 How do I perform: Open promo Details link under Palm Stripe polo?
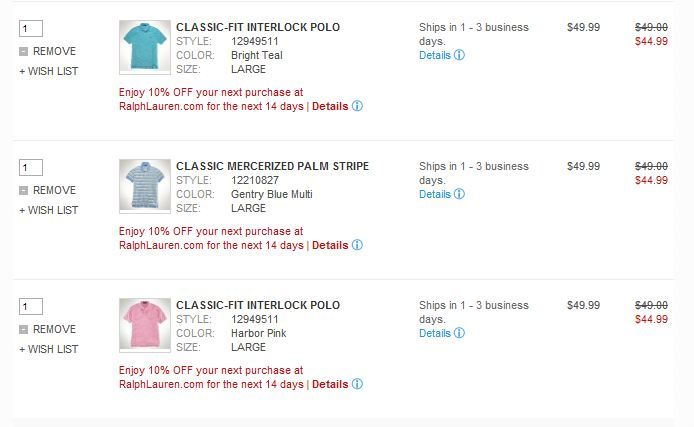click(x=330, y=245)
